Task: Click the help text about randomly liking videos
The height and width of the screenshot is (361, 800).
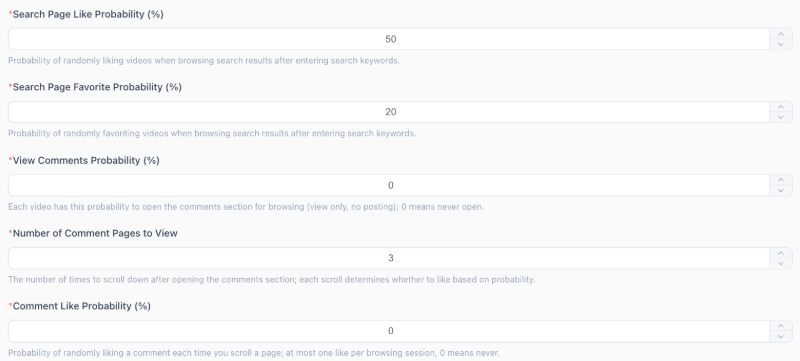Action: point(204,61)
